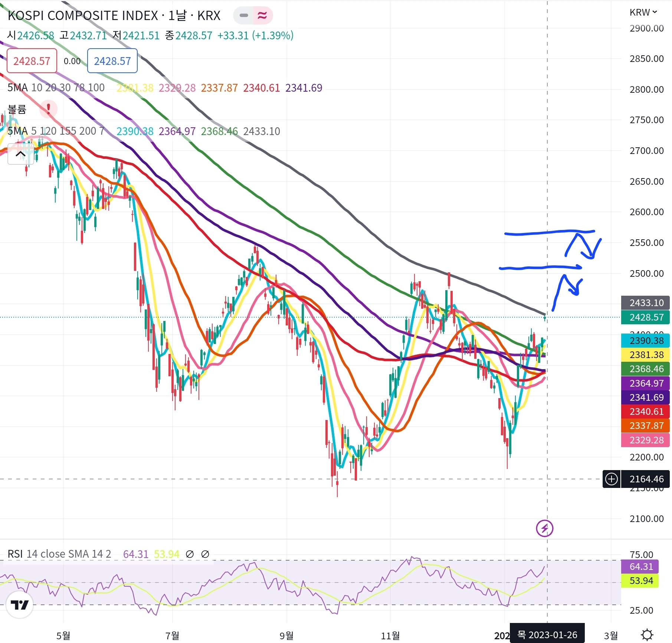672x643 pixels.
Task: Click the blue 2428.57 buy price button
Action: click(112, 61)
